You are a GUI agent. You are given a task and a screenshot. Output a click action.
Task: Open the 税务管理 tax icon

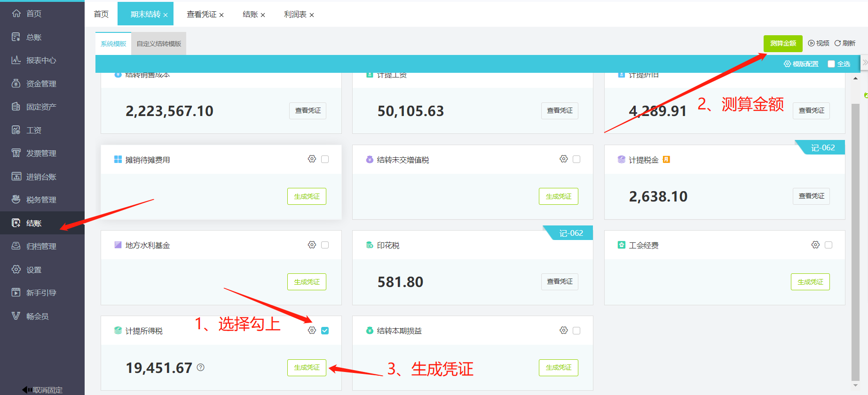(16, 200)
